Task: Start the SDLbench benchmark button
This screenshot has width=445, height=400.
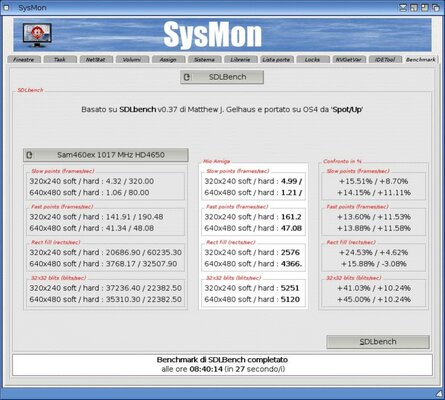Action: click(378, 342)
